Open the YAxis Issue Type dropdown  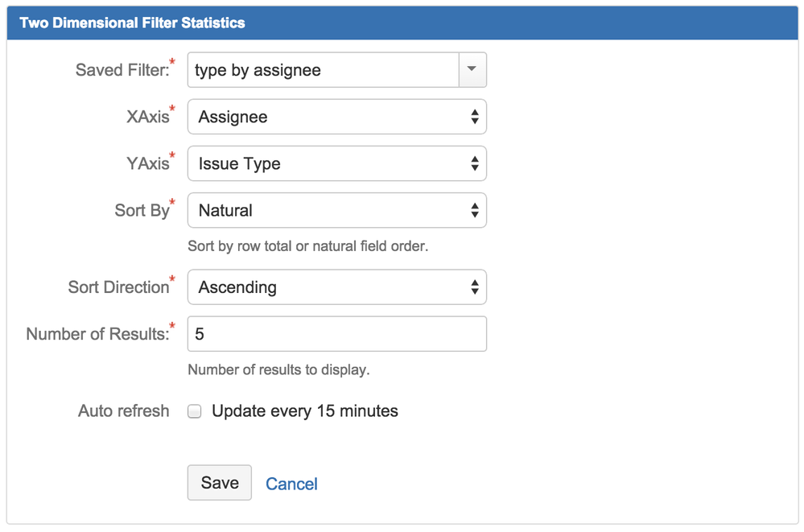[x=336, y=163]
